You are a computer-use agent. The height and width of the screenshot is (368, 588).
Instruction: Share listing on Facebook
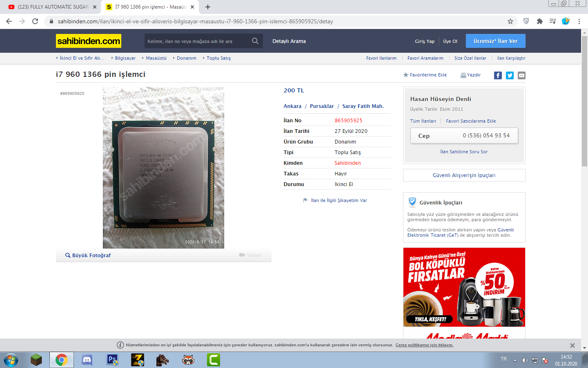click(498, 75)
